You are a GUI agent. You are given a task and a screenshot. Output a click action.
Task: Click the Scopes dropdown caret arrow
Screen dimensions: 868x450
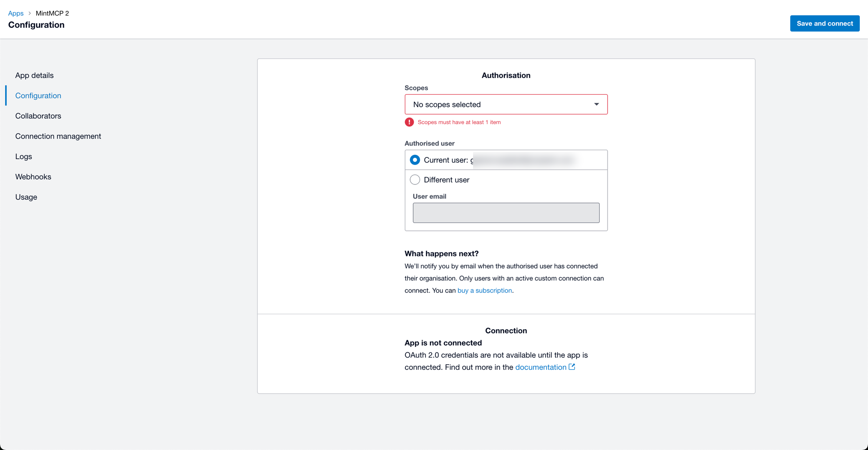[x=596, y=104]
